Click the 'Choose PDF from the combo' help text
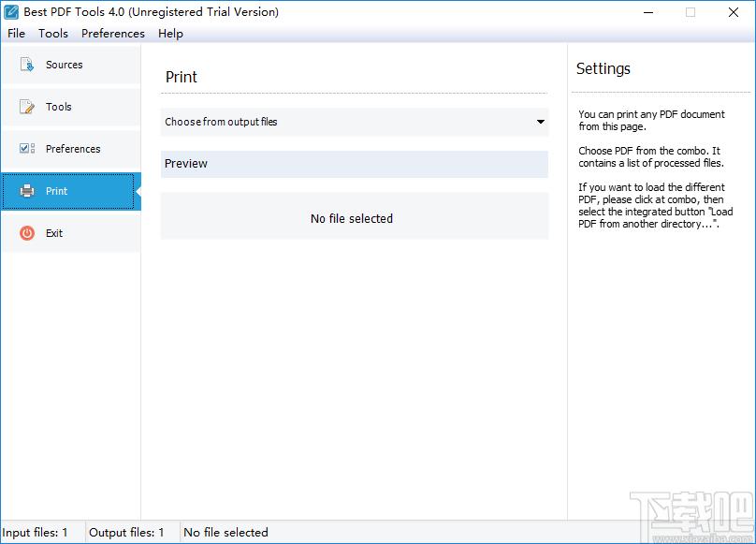Image resolution: width=756 pixels, height=544 pixels. pos(651,157)
